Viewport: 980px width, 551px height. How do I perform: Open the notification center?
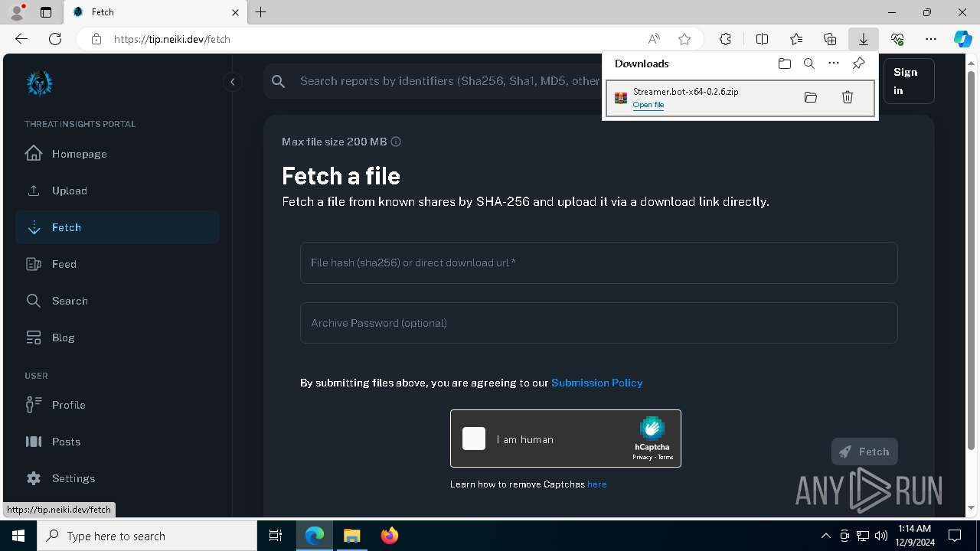click(x=955, y=536)
